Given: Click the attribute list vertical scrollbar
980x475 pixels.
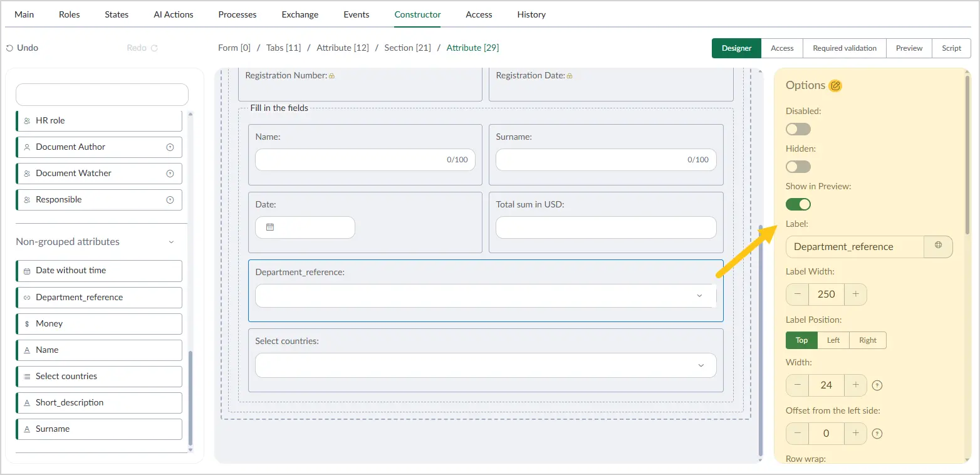Looking at the screenshot, I should (190, 398).
